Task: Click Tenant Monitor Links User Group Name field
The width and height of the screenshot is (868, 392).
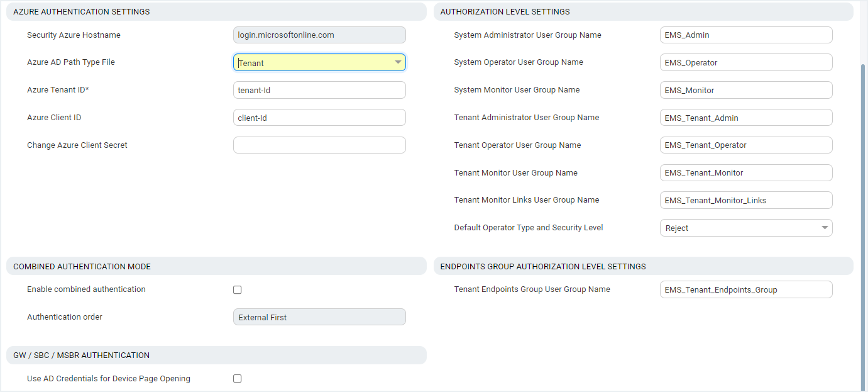Action: 746,200
